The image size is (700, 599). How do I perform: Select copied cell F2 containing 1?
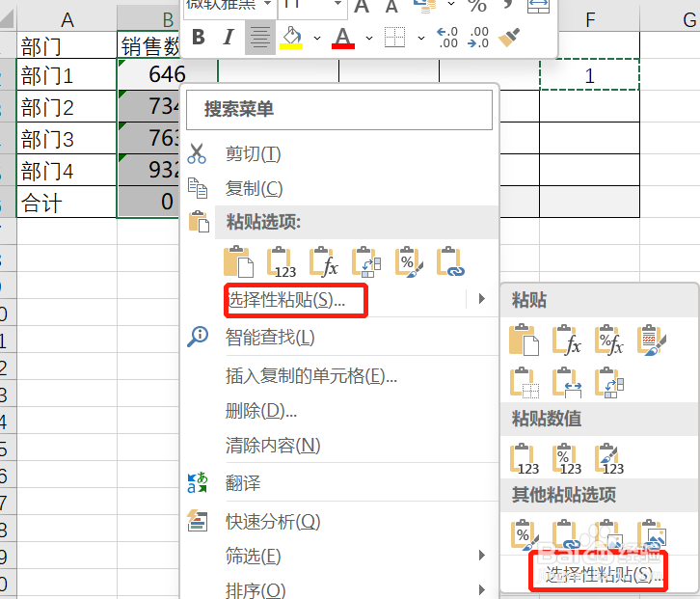click(x=589, y=74)
